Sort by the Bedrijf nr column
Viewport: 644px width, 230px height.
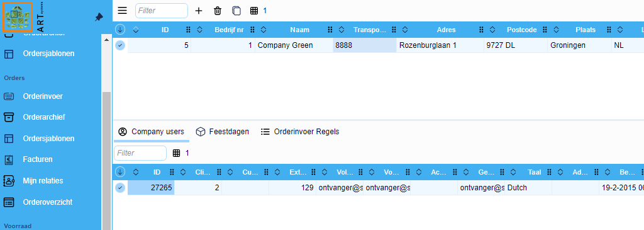(x=199, y=30)
